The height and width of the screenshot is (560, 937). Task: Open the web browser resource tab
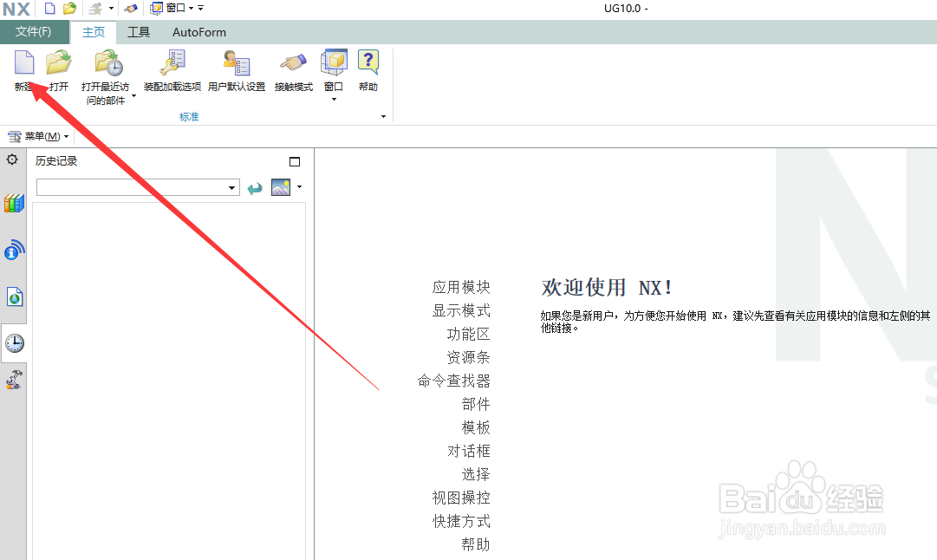[15, 296]
